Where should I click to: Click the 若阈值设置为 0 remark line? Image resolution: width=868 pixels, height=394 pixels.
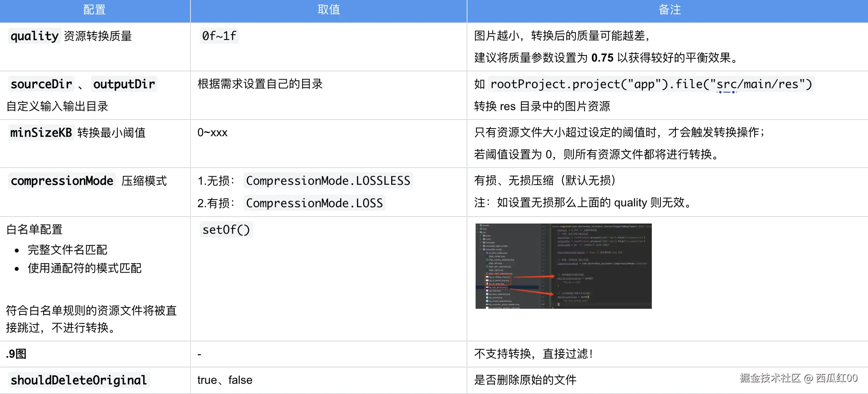596,155
